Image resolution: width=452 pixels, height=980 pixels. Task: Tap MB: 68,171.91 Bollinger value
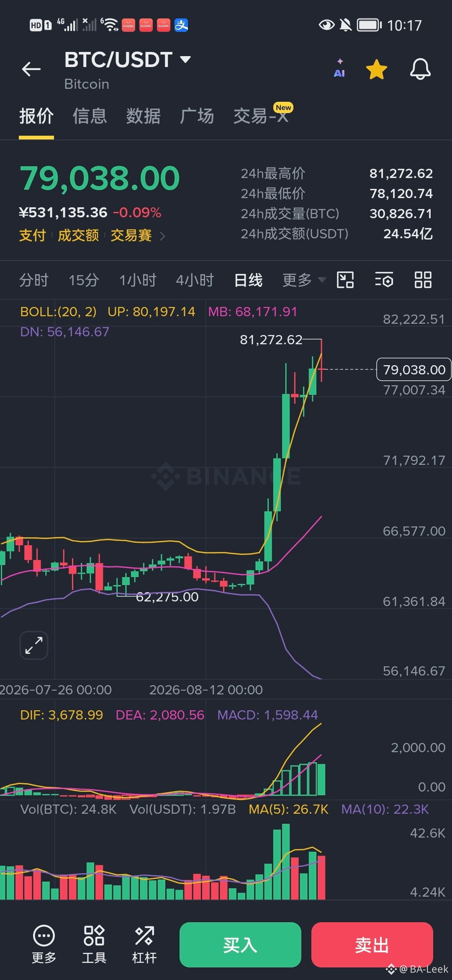pyautogui.click(x=252, y=312)
